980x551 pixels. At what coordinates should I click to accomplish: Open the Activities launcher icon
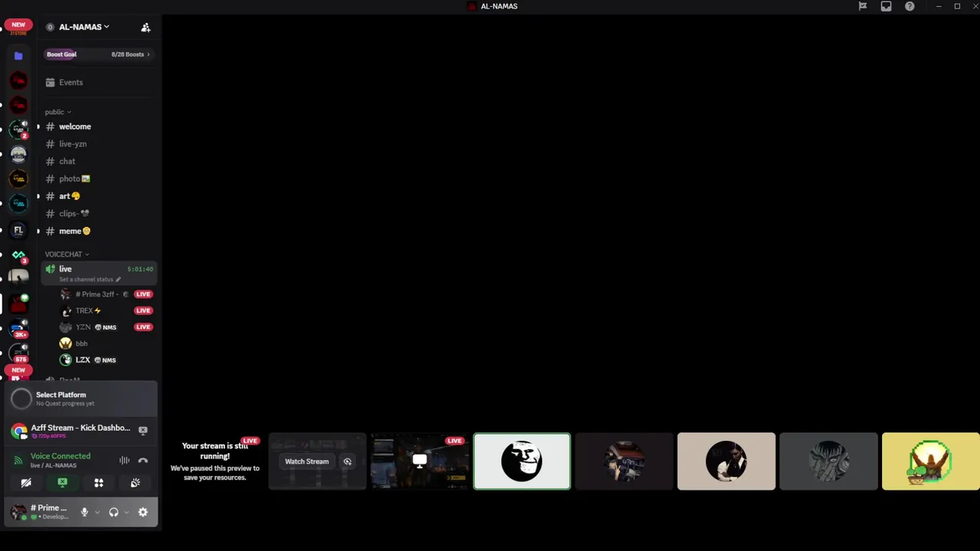[x=99, y=483]
